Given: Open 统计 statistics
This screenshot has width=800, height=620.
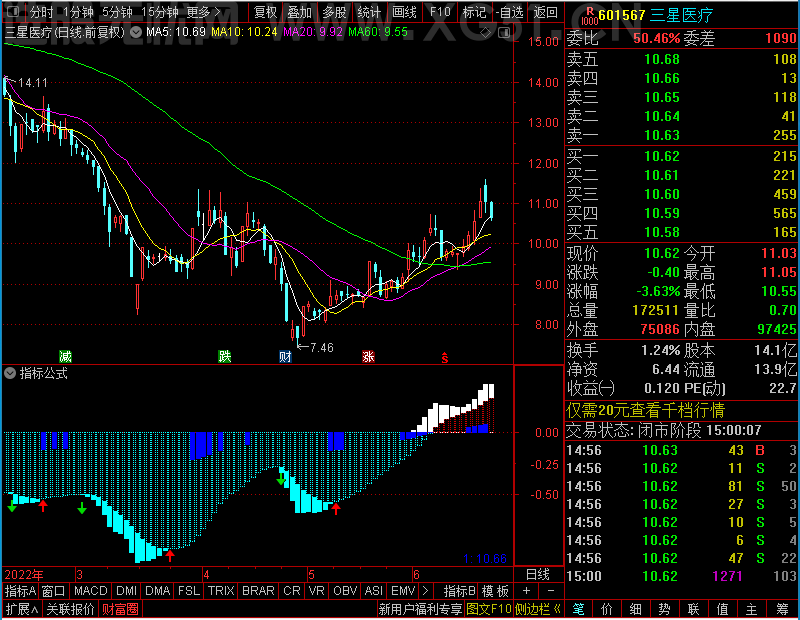Looking at the screenshot, I should coord(369,12).
